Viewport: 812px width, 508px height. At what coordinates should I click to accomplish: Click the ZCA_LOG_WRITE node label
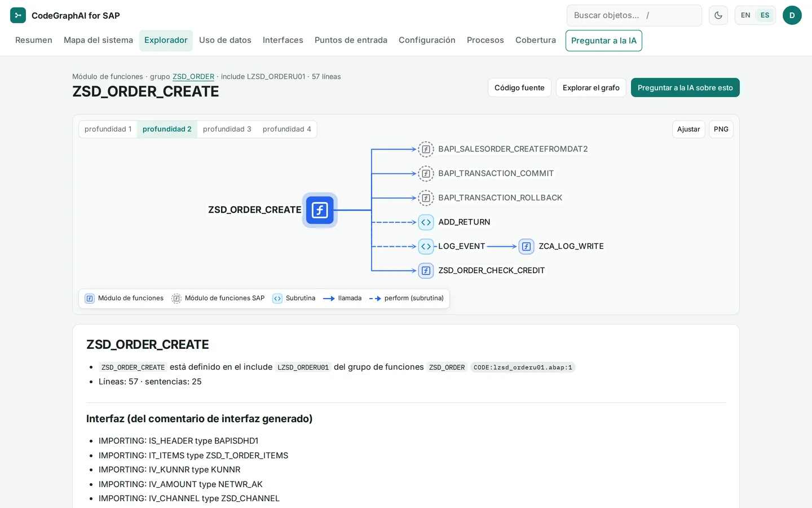pos(571,247)
